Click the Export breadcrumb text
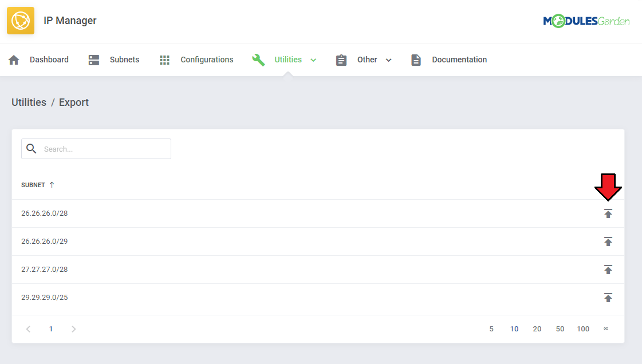This screenshot has width=642, height=364. pos(74,102)
